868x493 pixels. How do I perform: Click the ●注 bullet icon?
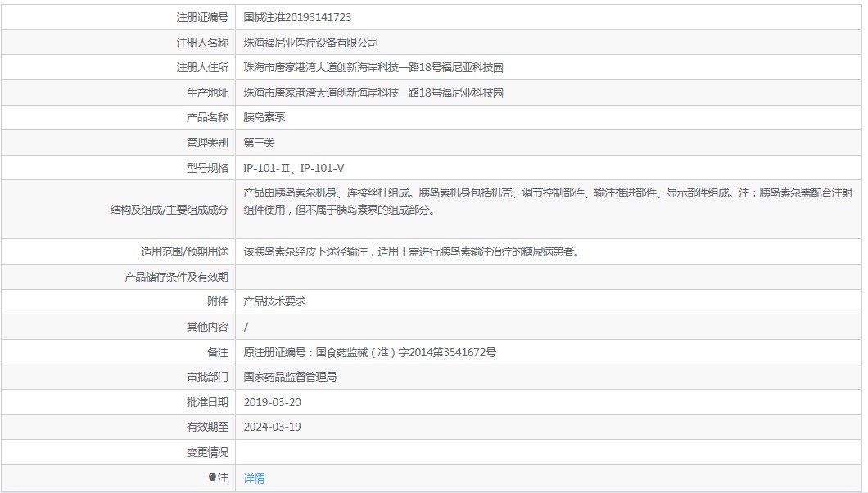[x=213, y=477]
